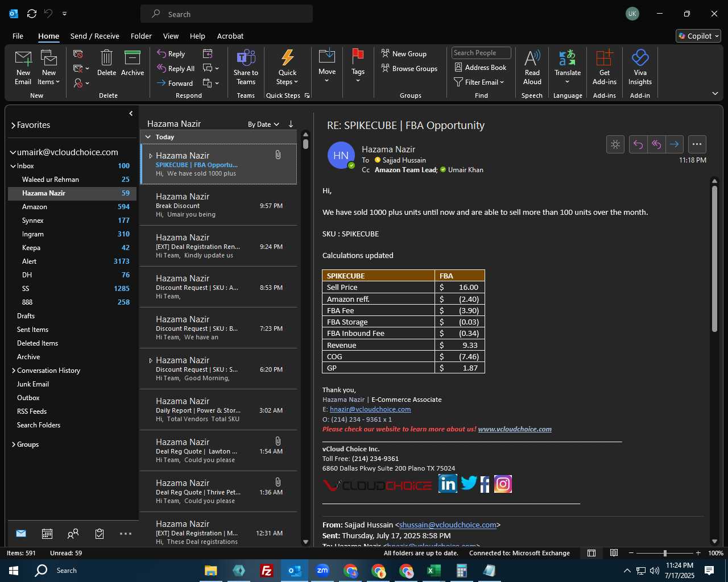
Task: Switch to Reading view in status bar
Action: [x=614, y=553]
